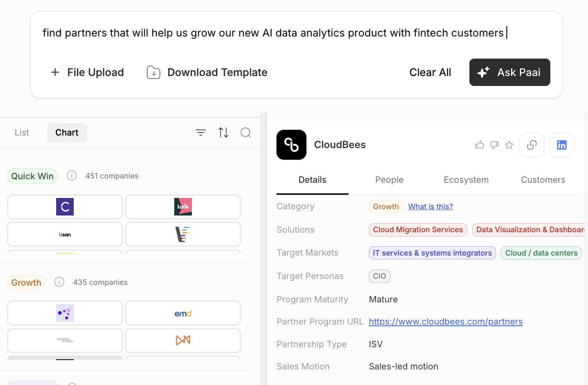
Task: Select the striped V logo company card
Action: click(x=183, y=234)
